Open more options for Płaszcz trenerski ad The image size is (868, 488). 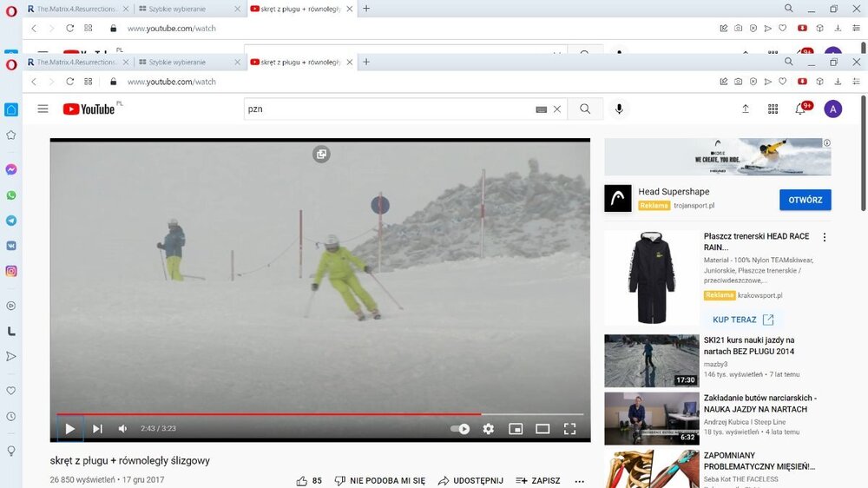pos(825,237)
